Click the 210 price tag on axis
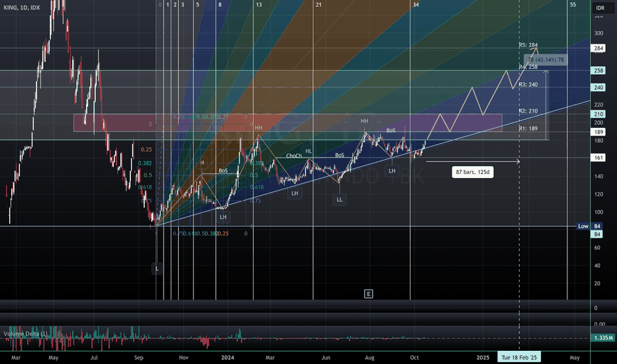Viewport: 617px width, 364px height. (598, 114)
